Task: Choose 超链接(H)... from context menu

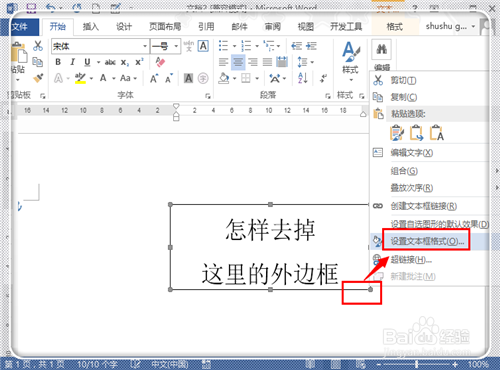Action: pos(411,259)
